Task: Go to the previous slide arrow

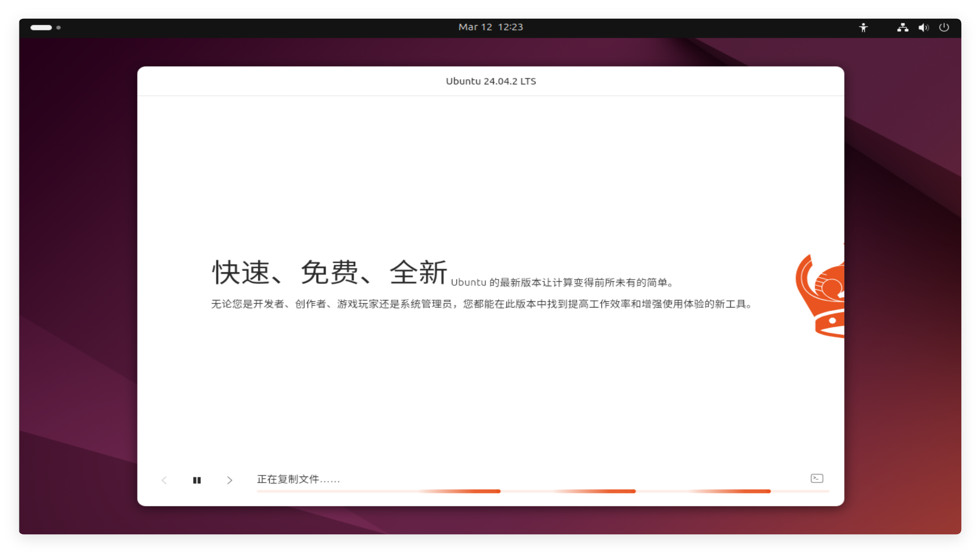Action: 164,480
